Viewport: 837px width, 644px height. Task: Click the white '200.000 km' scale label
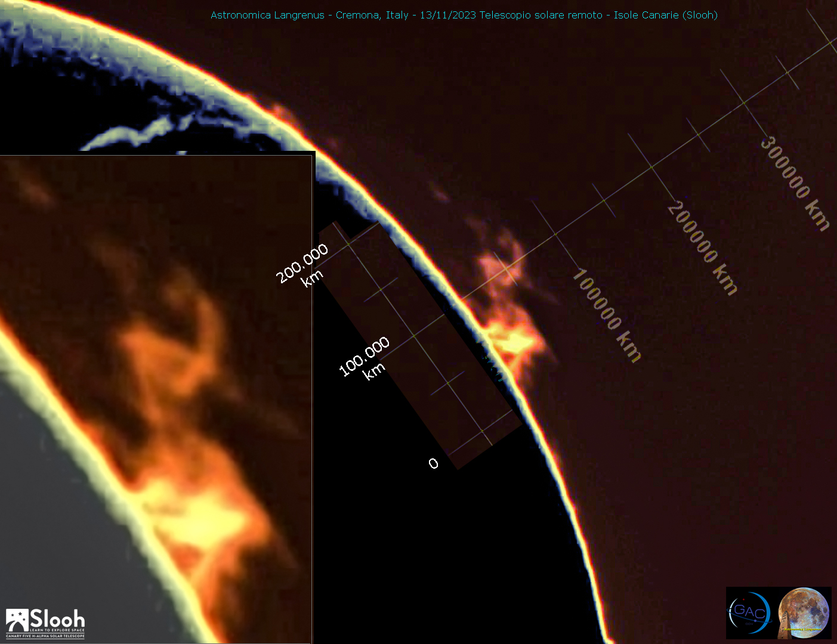point(304,267)
